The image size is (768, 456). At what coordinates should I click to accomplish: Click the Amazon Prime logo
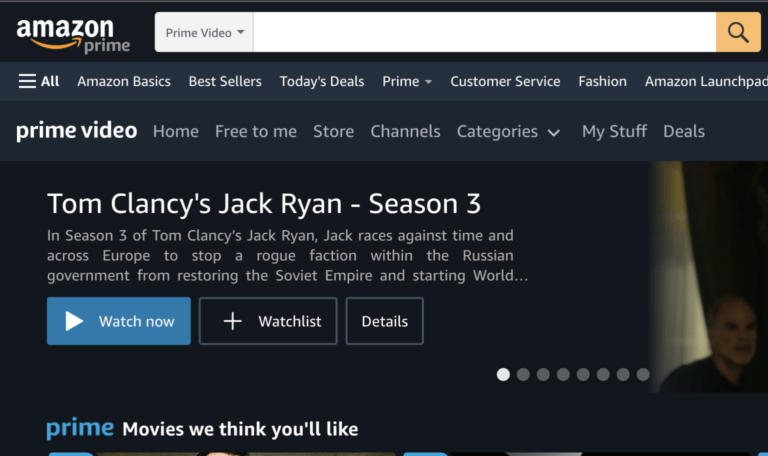(73, 35)
